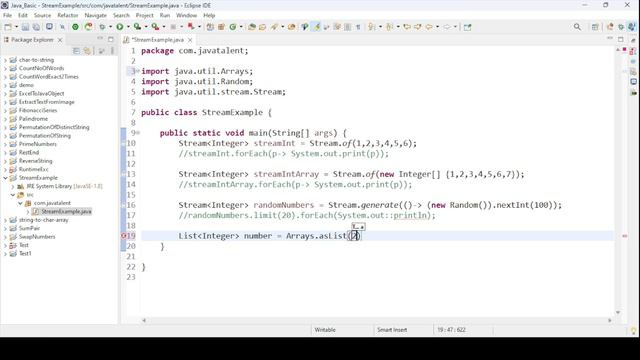Select the PrimeNumbers project
640x360 pixels.
(x=38, y=144)
